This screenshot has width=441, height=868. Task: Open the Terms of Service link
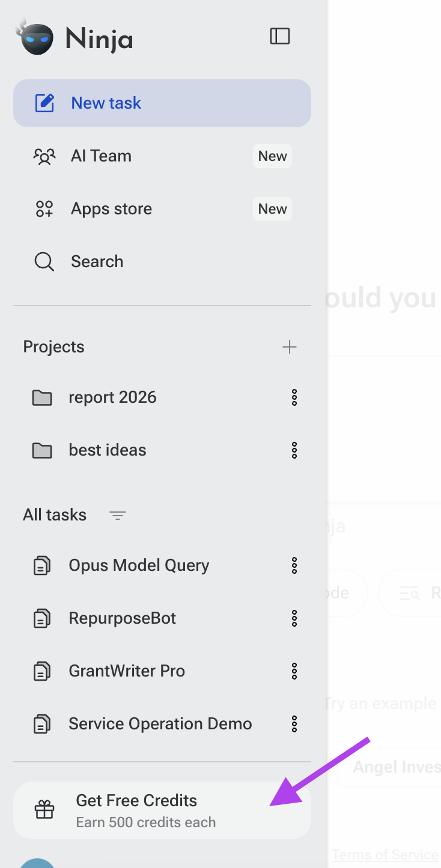[x=385, y=854]
